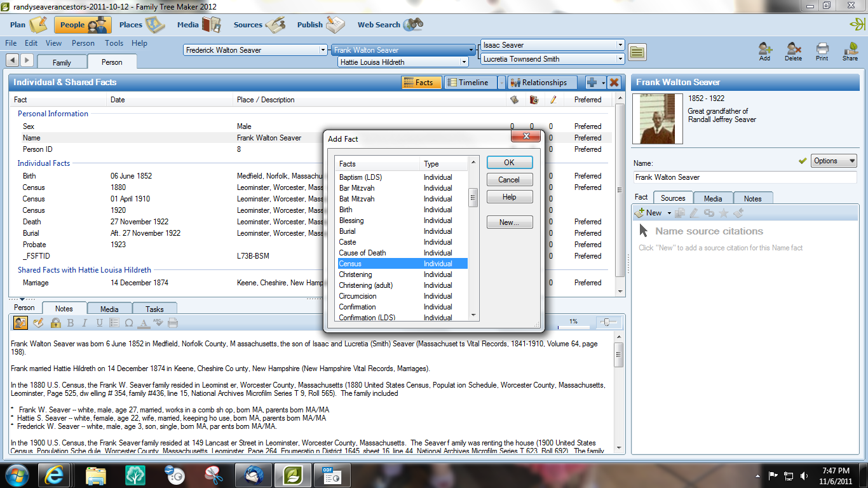Expand the Hattie Louisa Hildreth dropdown
The height and width of the screenshot is (488, 868).
tap(463, 62)
